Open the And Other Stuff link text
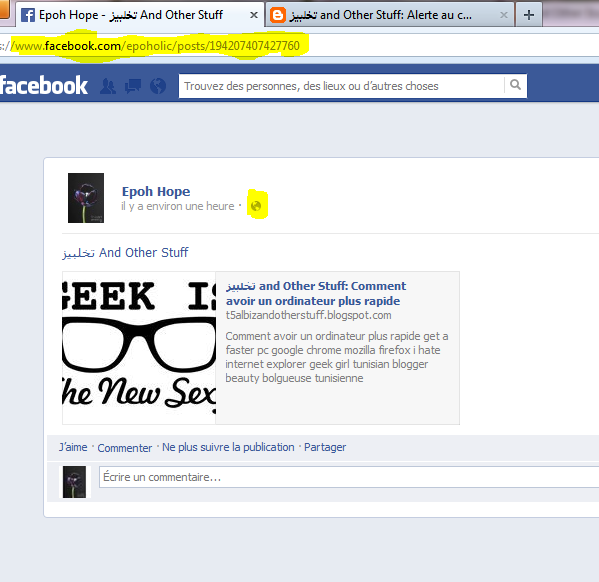 coord(125,253)
